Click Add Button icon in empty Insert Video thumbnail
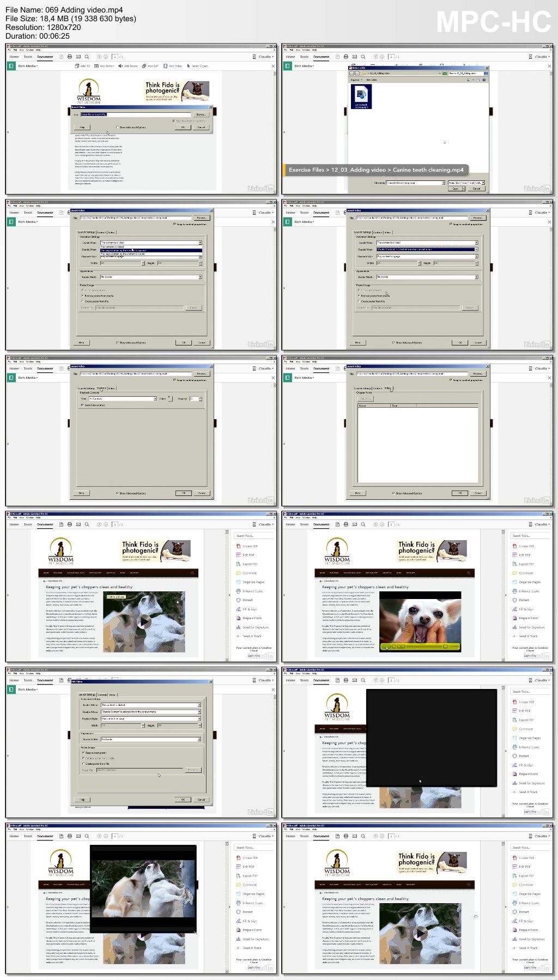This screenshot has height=980, width=558. click(x=96, y=66)
